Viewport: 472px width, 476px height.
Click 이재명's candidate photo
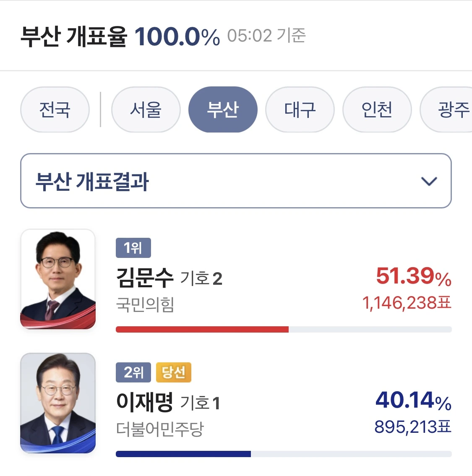click(x=58, y=403)
